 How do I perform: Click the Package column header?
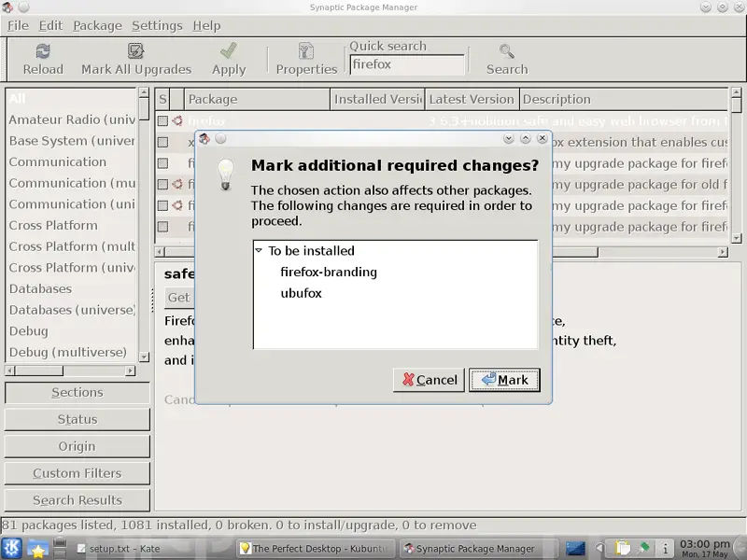(x=257, y=99)
